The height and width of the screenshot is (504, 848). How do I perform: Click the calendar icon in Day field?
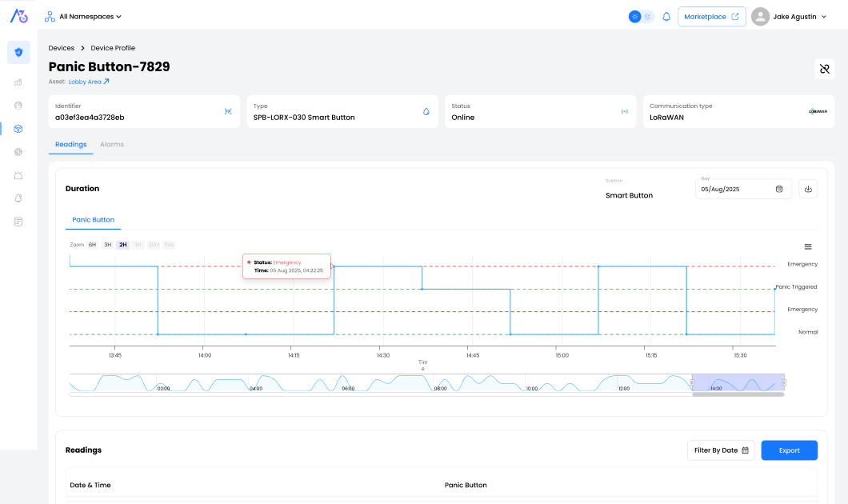[779, 189]
